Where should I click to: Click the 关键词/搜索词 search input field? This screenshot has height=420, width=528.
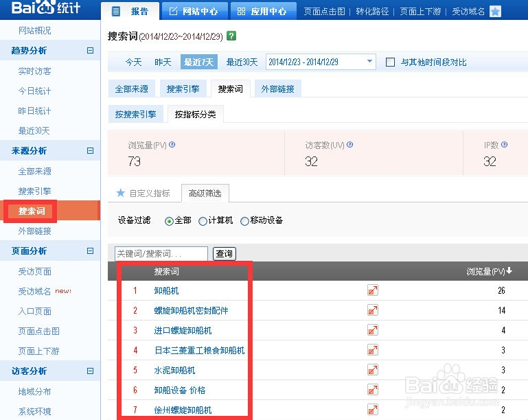(x=161, y=253)
